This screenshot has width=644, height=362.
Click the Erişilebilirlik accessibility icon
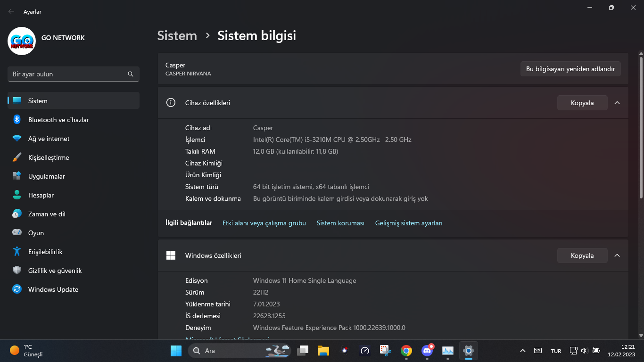17,252
